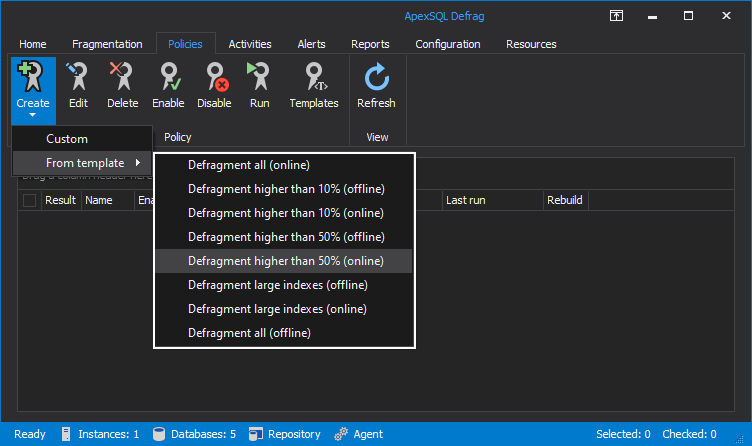The image size is (752, 446).
Task: Click the Agent gears status icon
Action: [341, 434]
